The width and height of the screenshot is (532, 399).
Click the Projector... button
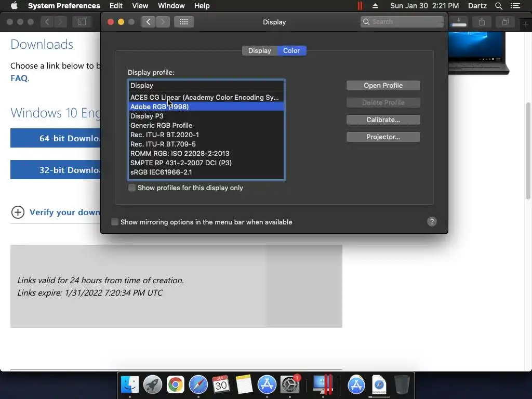[383, 137]
